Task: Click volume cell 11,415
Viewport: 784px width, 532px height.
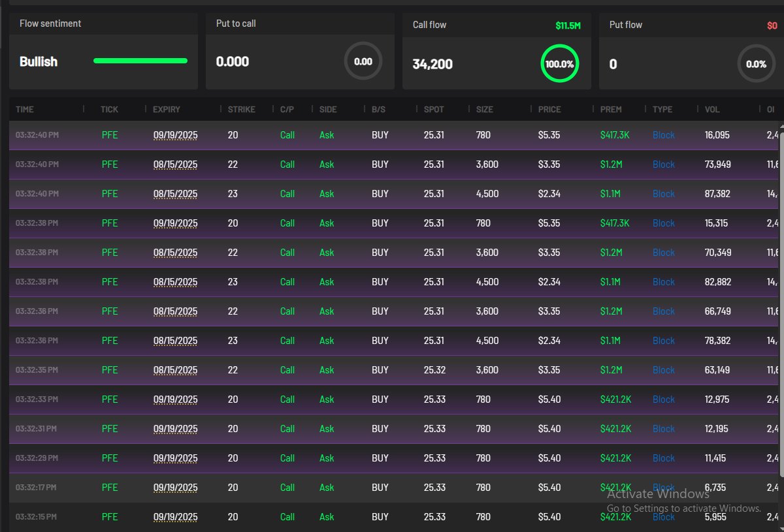Action: (x=717, y=458)
